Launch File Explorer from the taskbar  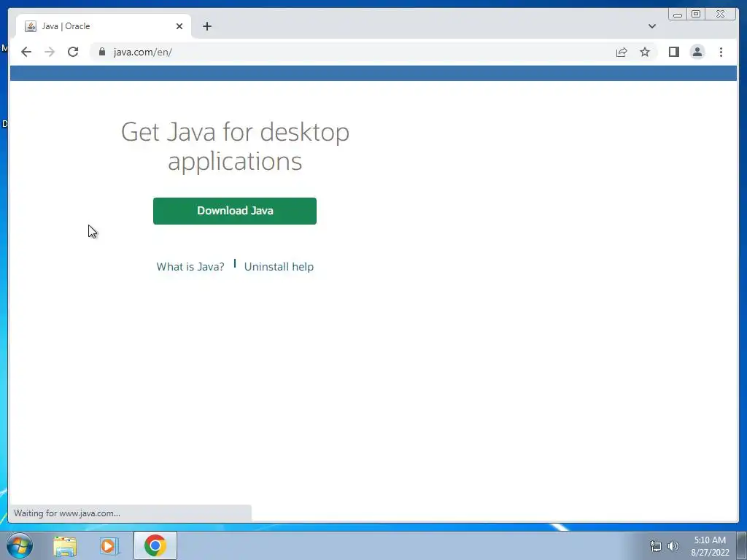(65, 546)
